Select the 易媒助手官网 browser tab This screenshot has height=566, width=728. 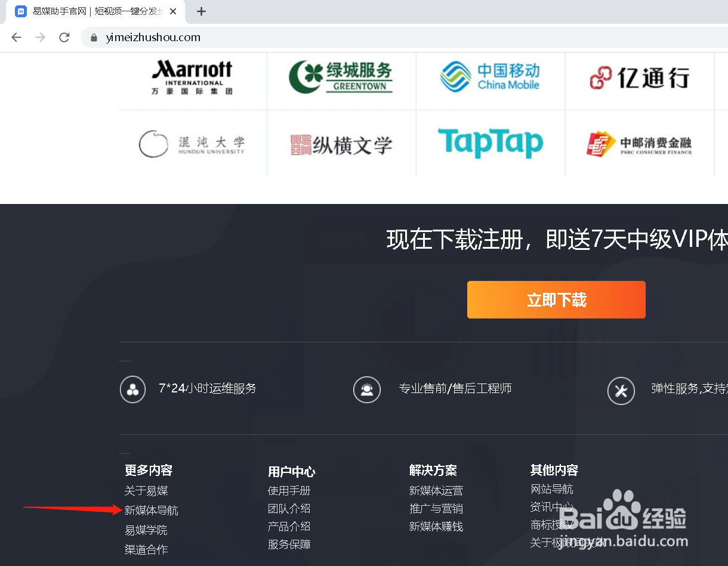point(95,11)
